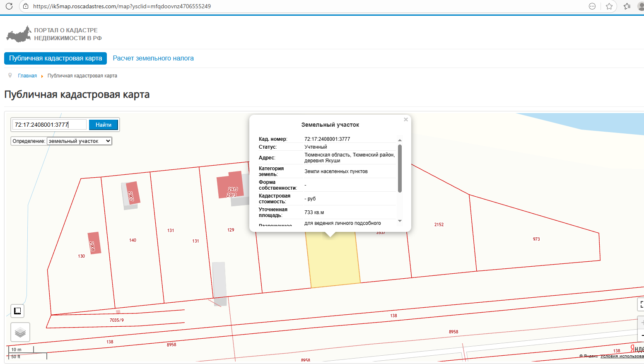
Task: View site information via the lock icon
Action: pyautogui.click(x=26, y=6)
